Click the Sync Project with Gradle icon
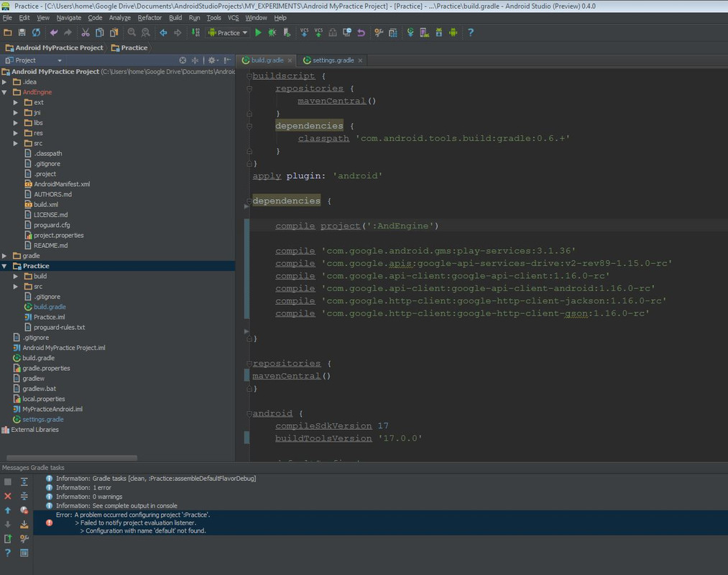The image size is (728, 575). pyautogui.click(x=410, y=32)
